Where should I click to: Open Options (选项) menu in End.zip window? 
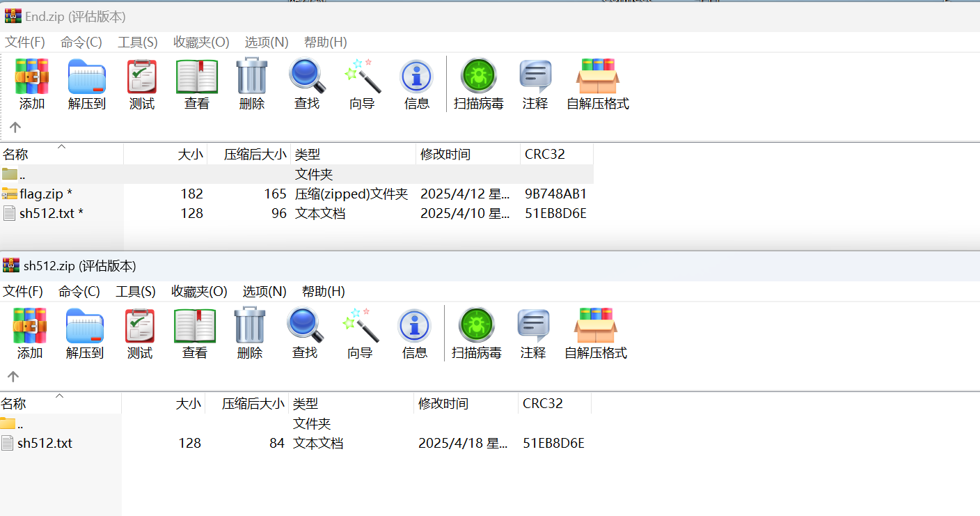(x=267, y=42)
